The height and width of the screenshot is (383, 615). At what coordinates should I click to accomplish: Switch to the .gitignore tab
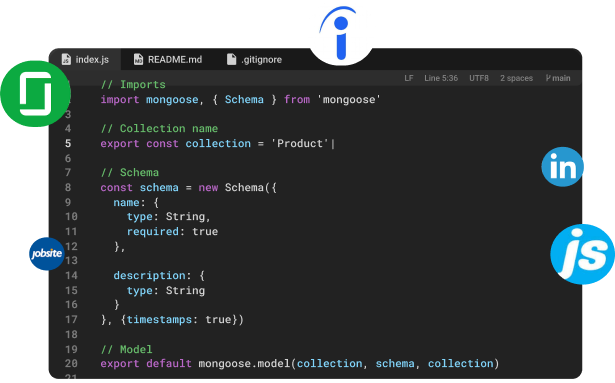point(254,60)
